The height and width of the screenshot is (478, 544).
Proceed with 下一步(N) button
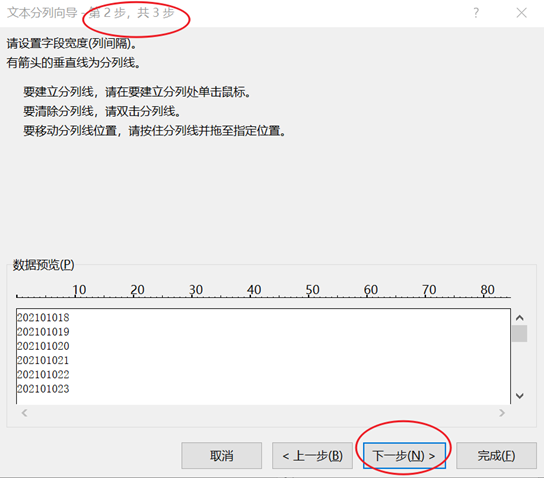pyautogui.click(x=404, y=455)
